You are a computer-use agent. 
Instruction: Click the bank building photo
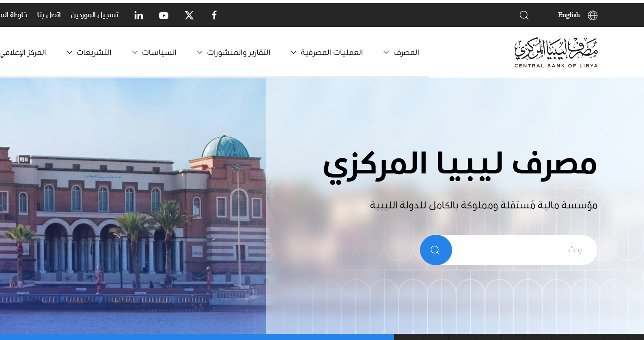[133, 206]
